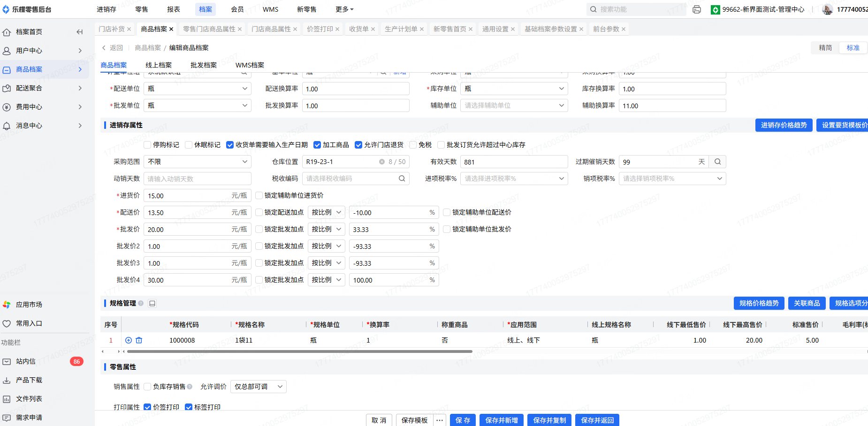
Task: Click the 进销存价格趋势 button
Action: (x=784, y=125)
